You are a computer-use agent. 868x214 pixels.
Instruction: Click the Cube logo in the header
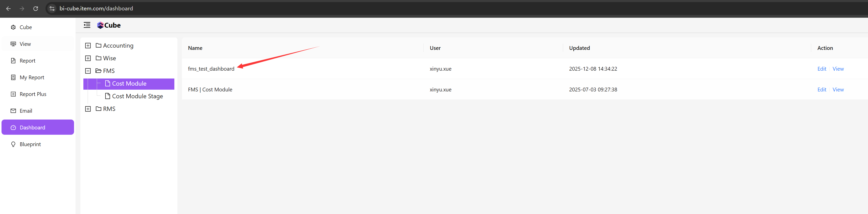tap(108, 25)
